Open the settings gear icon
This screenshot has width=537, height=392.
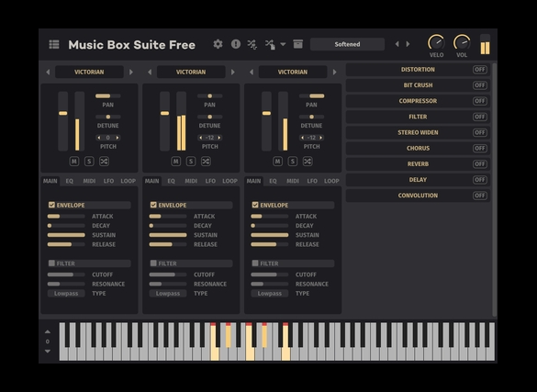(218, 44)
